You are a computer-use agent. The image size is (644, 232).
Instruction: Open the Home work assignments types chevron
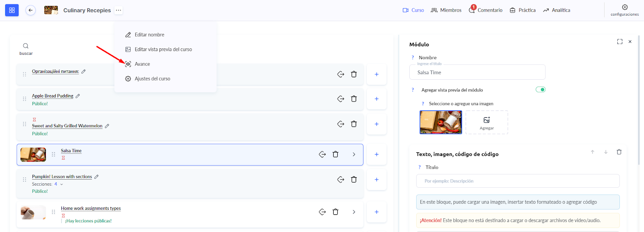click(354, 212)
